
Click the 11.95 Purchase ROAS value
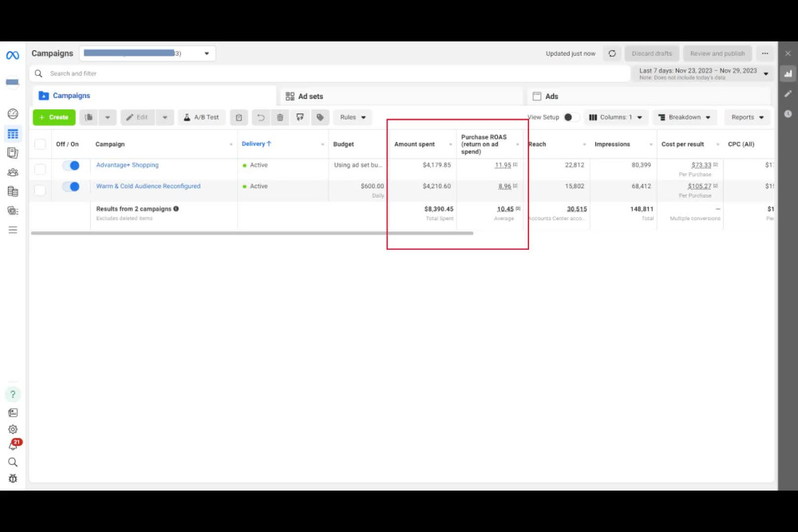(503, 165)
